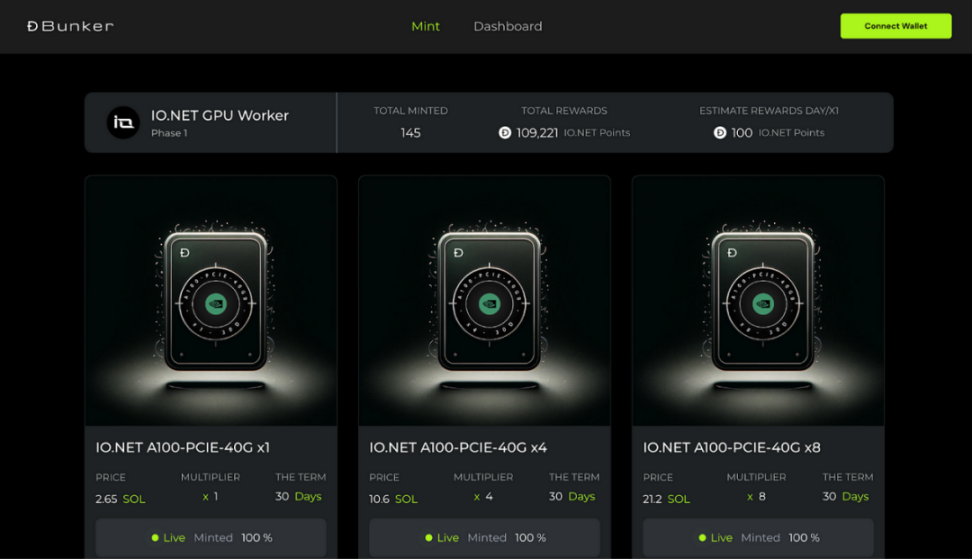
Task: Click the IO.NET round logo icon
Action: (123, 123)
